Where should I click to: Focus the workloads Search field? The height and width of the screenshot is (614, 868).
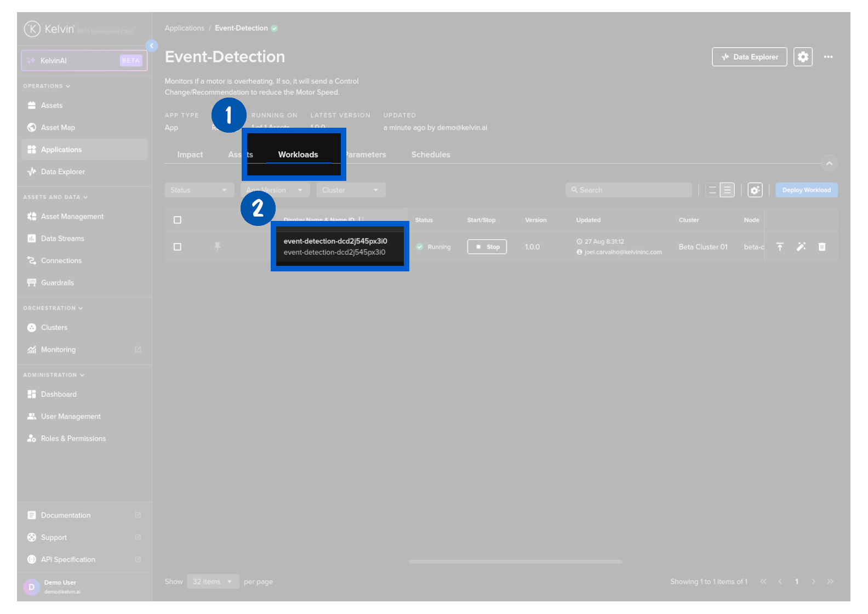(629, 190)
